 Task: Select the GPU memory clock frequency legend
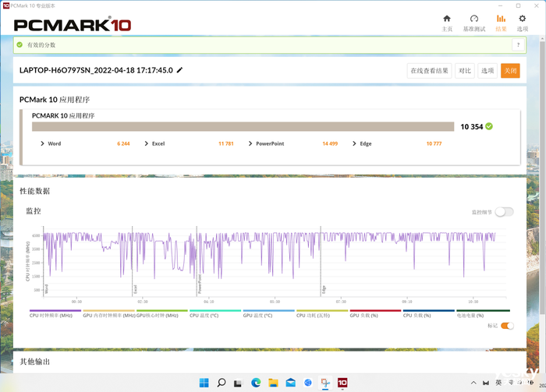click(x=108, y=313)
